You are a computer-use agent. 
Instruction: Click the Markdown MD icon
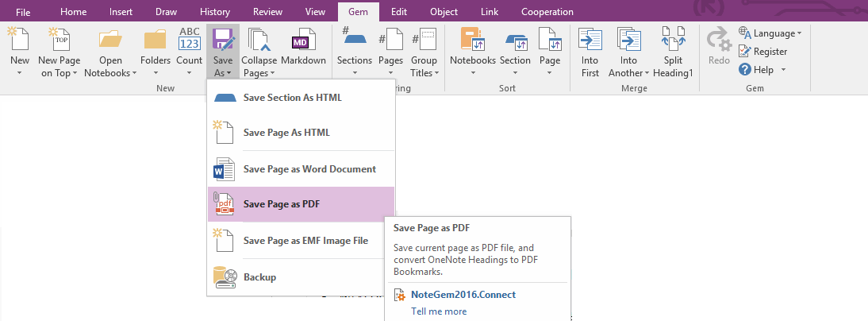pos(303,40)
